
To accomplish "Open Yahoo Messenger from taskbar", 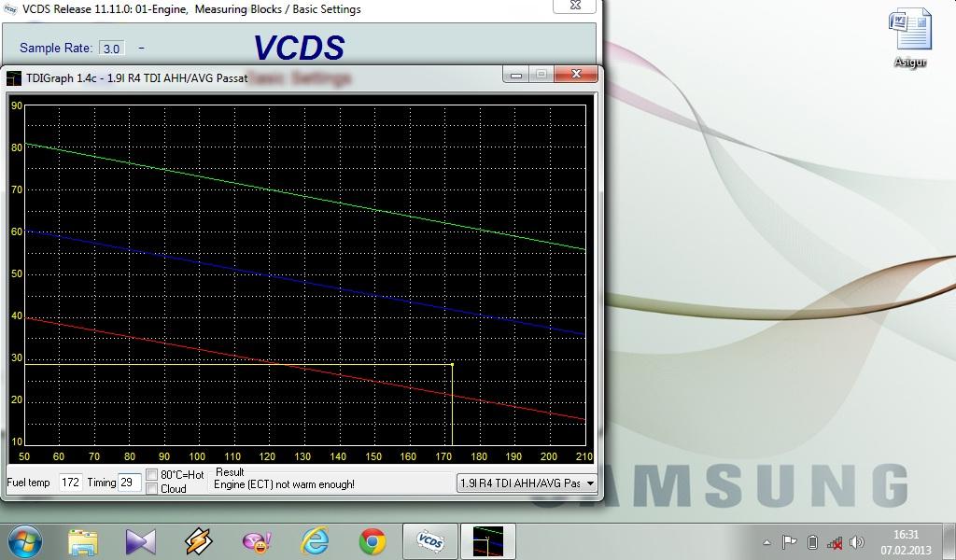I will click(x=256, y=541).
